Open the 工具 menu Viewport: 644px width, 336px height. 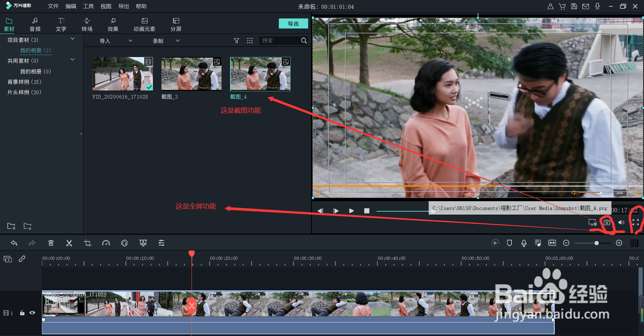tap(89, 6)
